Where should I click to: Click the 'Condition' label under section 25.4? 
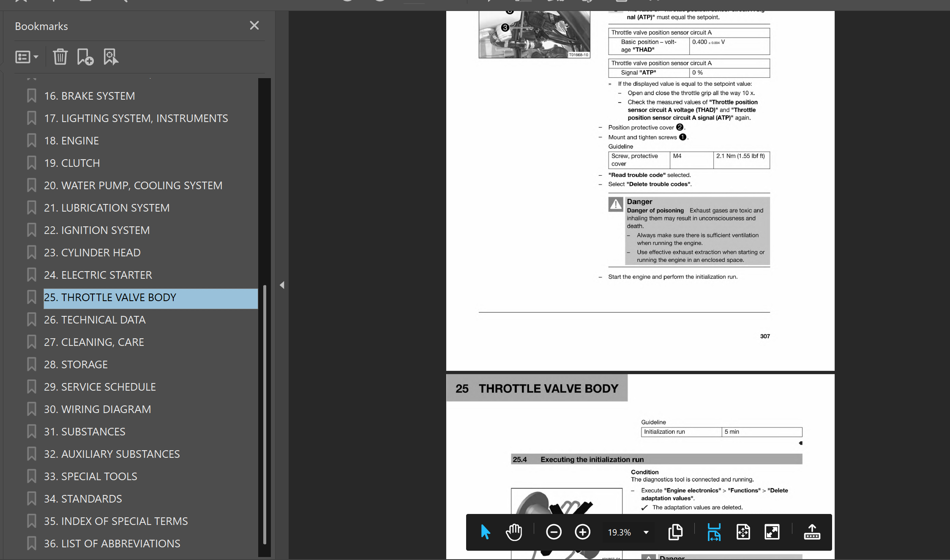point(644,472)
